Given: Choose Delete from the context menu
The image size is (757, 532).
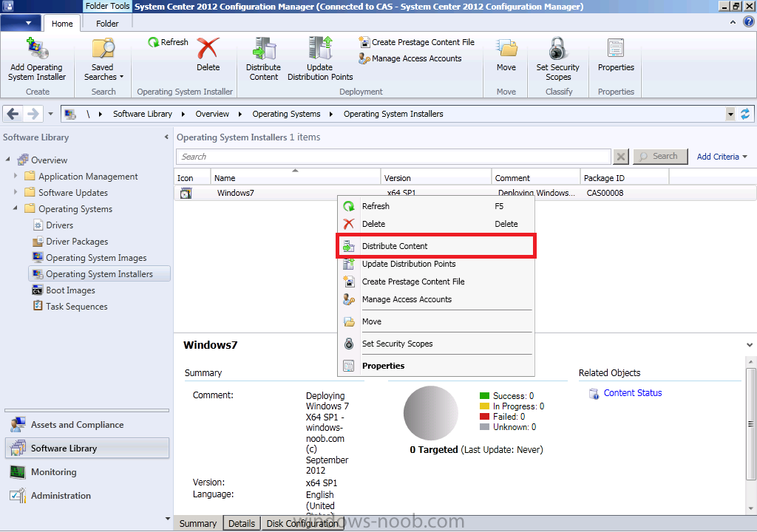Looking at the screenshot, I should click(436, 224).
